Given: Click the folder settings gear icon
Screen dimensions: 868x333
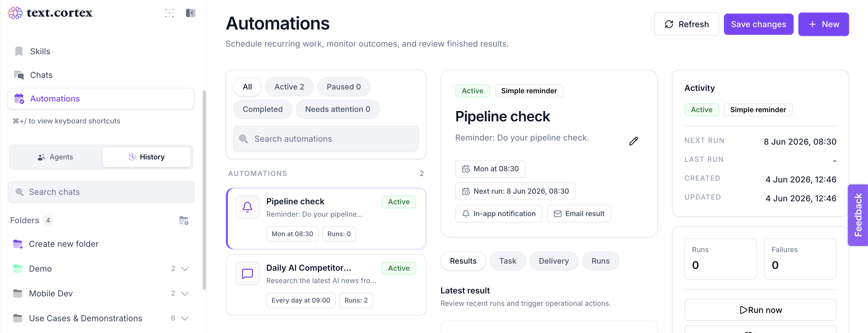Looking at the screenshot, I should tap(184, 221).
